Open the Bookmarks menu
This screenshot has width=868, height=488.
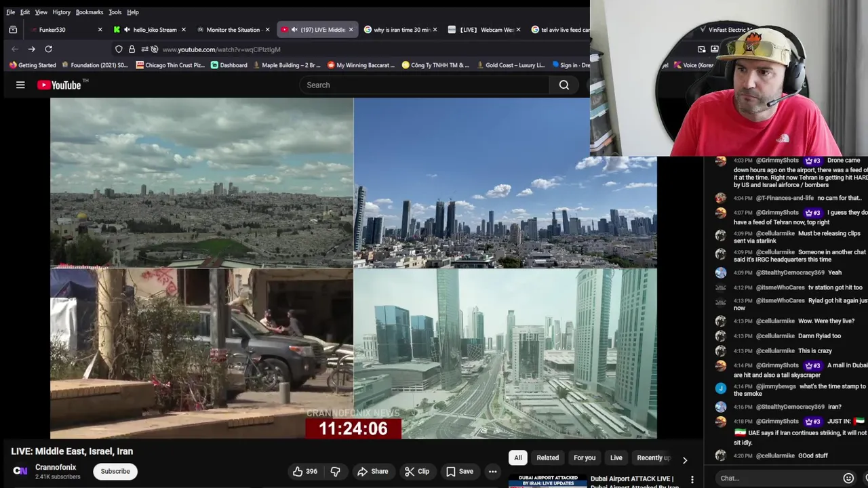point(90,12)
